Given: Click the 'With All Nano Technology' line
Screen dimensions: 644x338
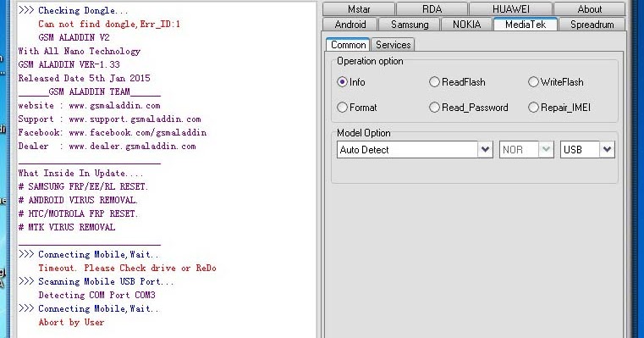Looking at the screenshot, I should [x=80, y=51].
